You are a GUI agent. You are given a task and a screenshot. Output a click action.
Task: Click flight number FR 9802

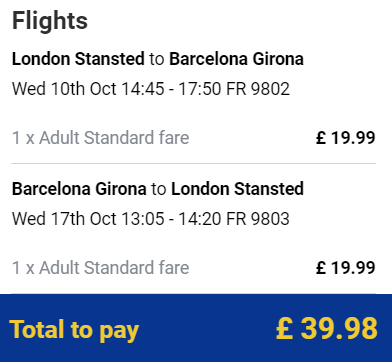click(x=258, y=89)
